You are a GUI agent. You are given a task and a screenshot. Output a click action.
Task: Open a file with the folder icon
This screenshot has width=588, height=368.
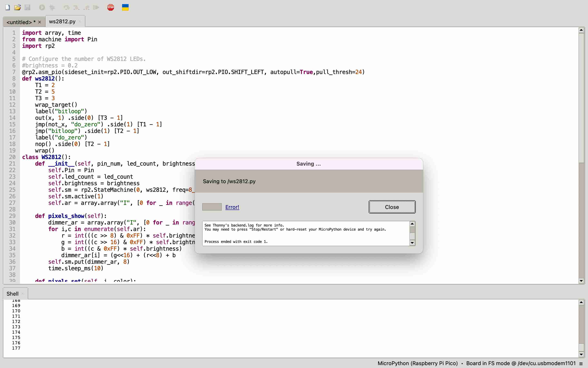click(x=18, y=8)
